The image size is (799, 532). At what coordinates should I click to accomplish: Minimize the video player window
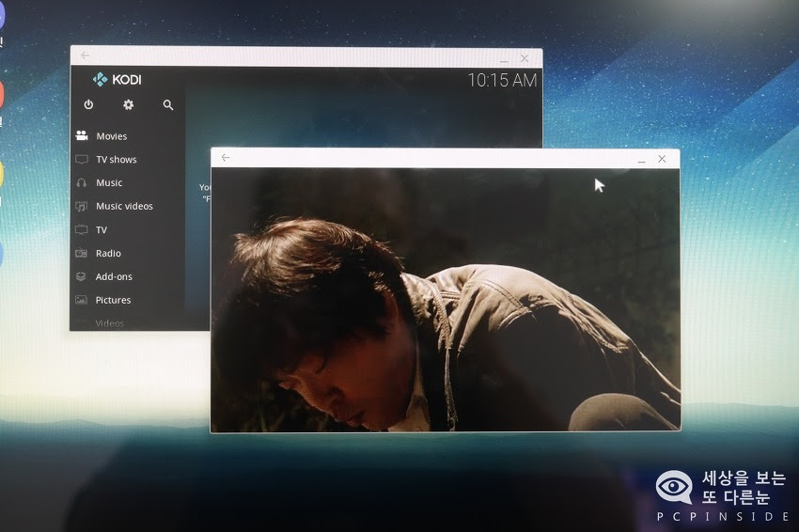pyautogui.click(x=641, y=161)
